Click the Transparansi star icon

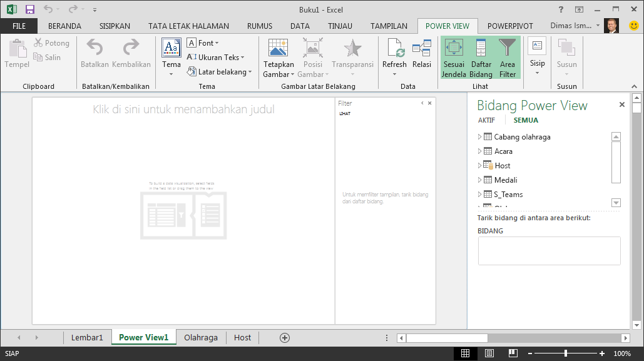coord(352,48)
